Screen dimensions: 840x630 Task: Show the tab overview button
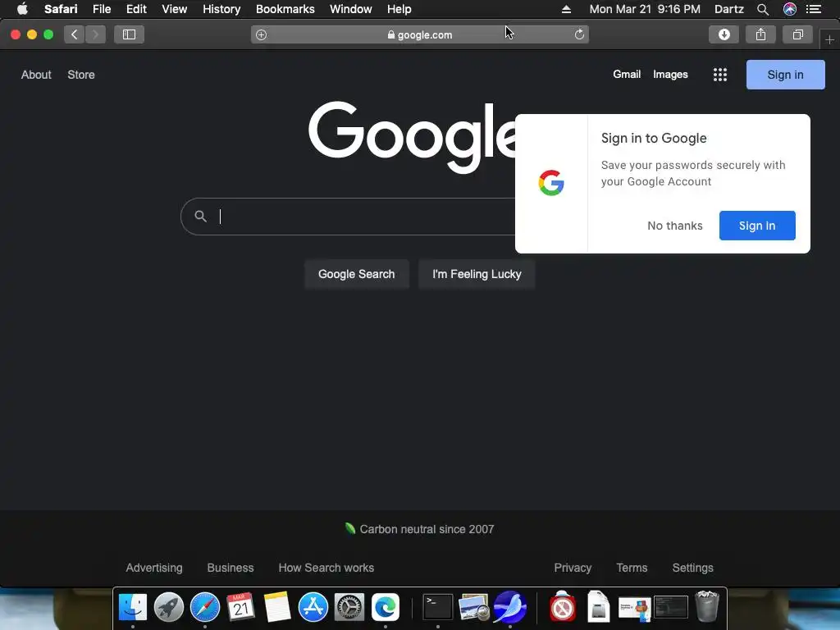[797, 34]
